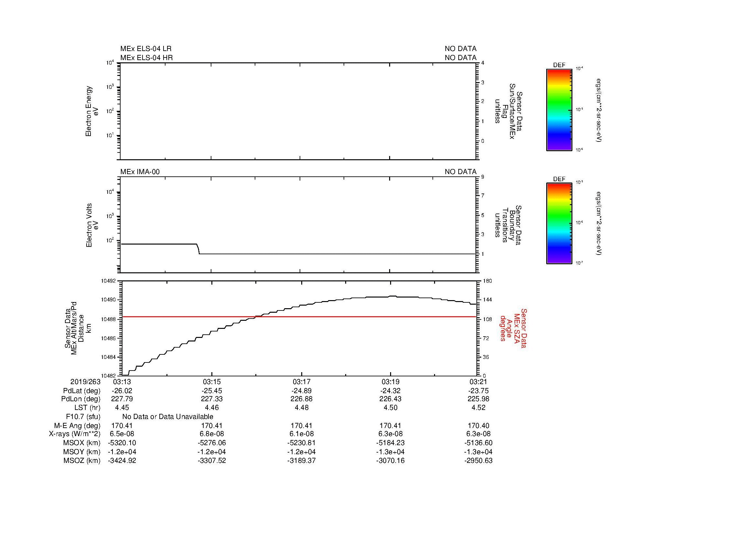Click X-rays value 6.1e-08

(302, 434)
